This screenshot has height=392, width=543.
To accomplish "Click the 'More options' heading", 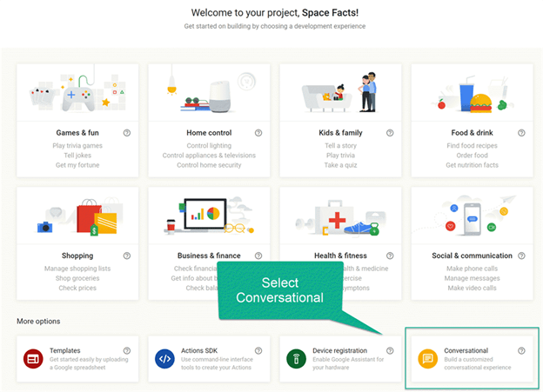I will (x=38, y=321).
